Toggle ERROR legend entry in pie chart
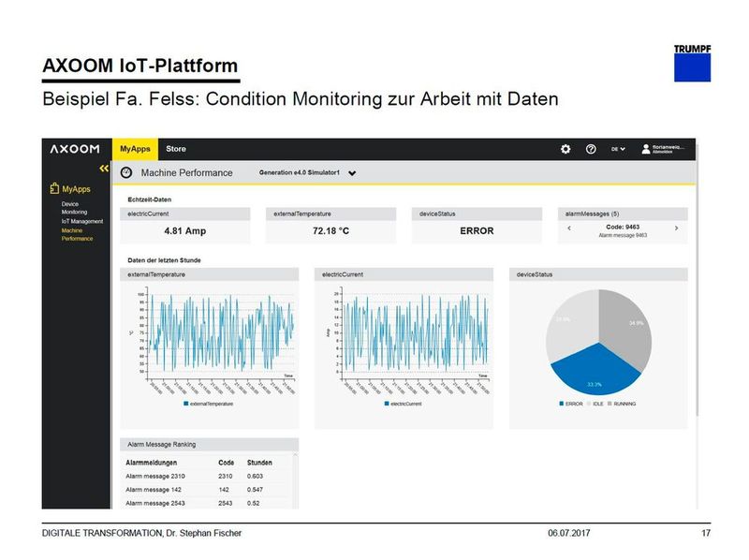The width and height of the screenshot is (749, 560). click(571, 404)
